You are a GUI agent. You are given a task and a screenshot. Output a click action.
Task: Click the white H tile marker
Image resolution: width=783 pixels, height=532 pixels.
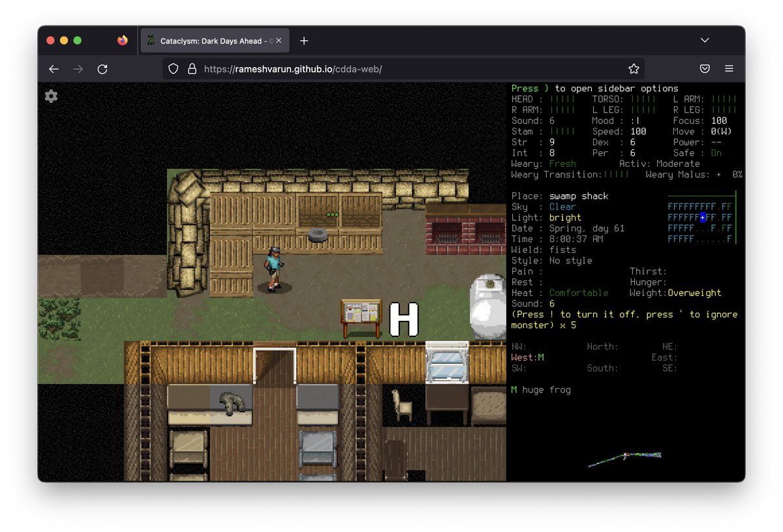(404, 319)
